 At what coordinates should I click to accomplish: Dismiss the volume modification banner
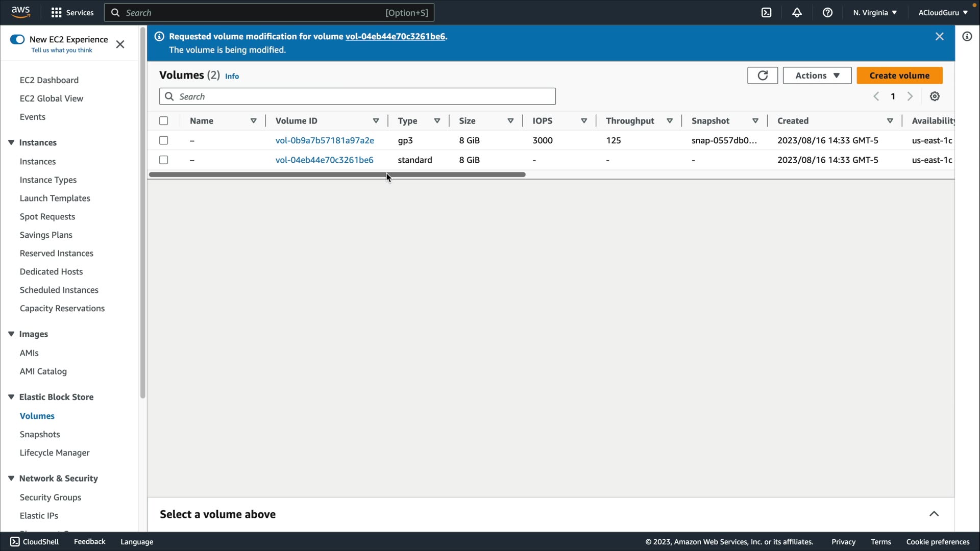(x=939, y=37)
